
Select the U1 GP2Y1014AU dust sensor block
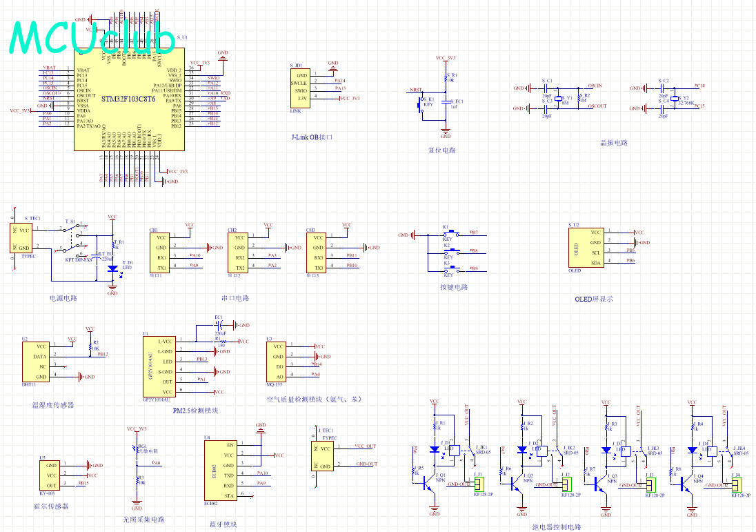pos(159,366)
